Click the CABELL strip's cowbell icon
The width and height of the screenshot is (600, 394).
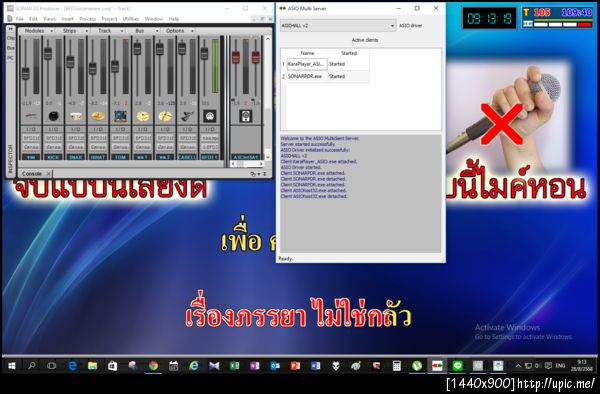(188, 116)
